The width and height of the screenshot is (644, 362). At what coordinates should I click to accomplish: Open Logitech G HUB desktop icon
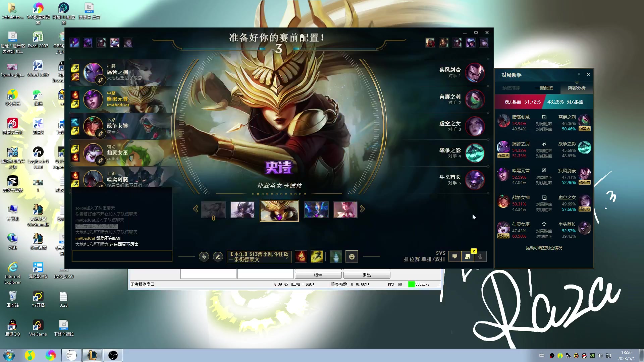click(38, 158)
